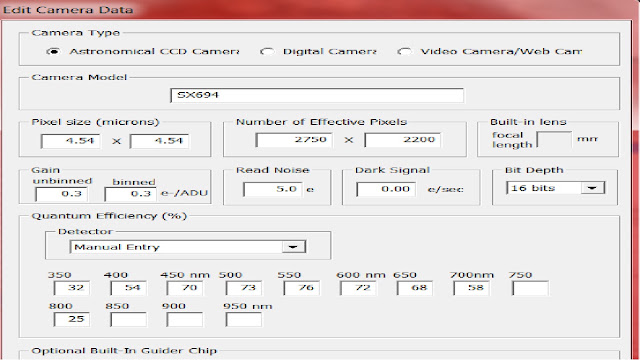Click the Read Noise value field

point(273,189)
